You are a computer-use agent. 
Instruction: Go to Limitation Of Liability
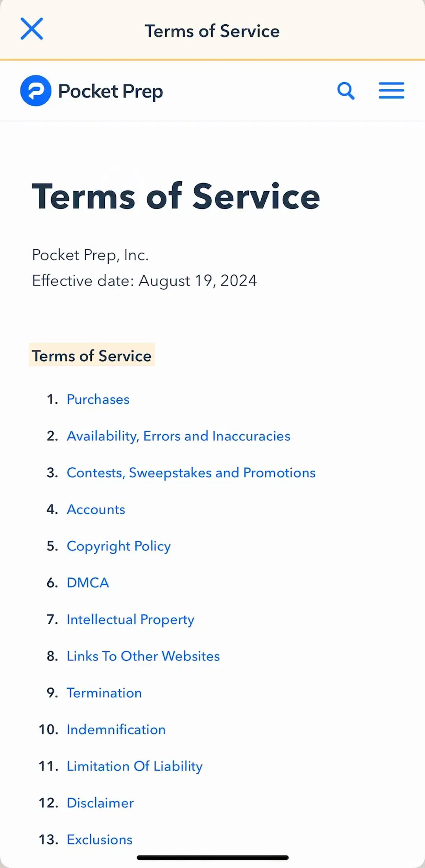(x=135, y=767)
